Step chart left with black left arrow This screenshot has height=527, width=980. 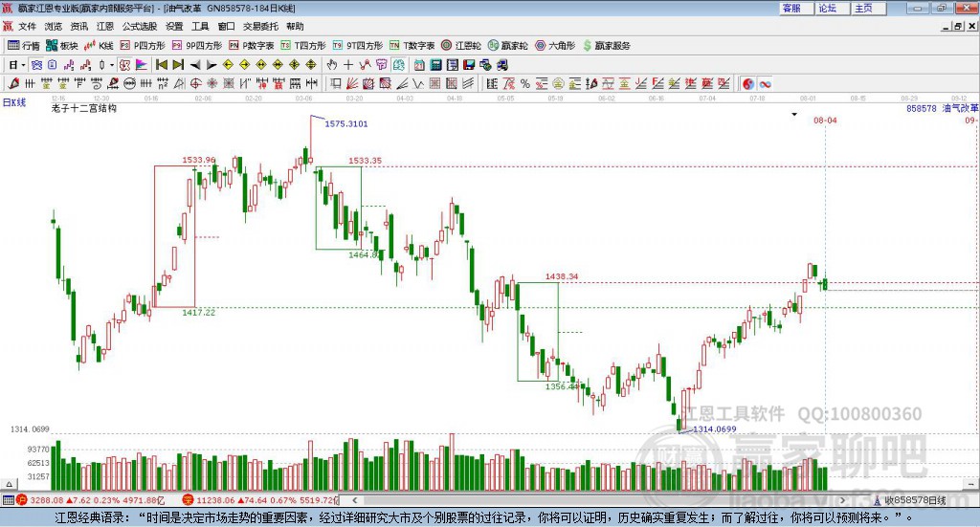point(195,65)
